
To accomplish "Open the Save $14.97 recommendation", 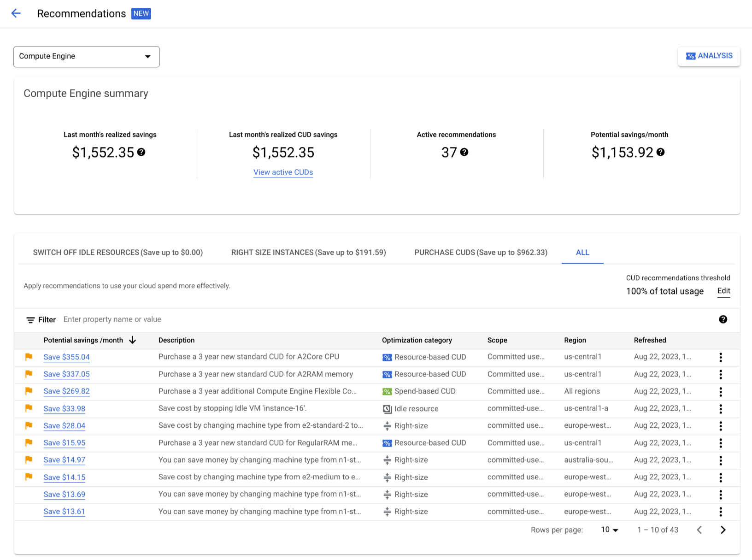I will coord(65,460).
